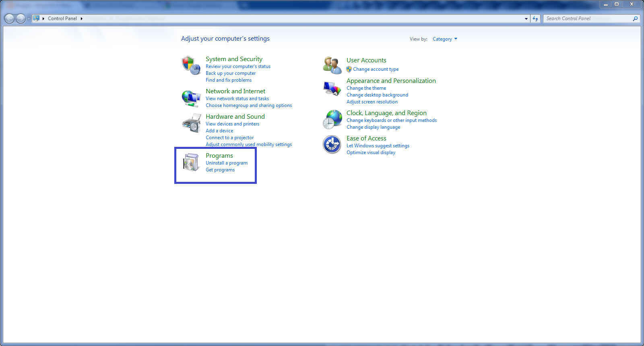Image resolution: width=644 pixels, height=346 pixels.
Task: Click the search magnifier icon
Action: (635, 19)
